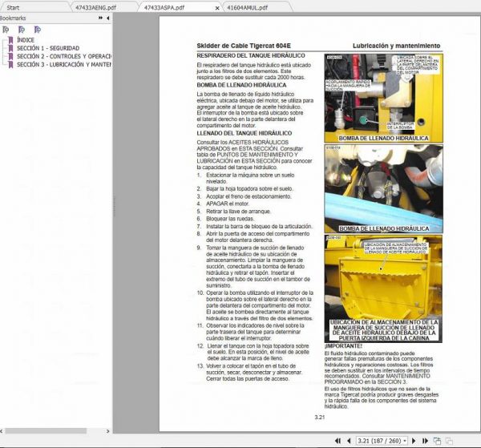This screenshot has height=448, width=481.
Task: Click the left arrow of bookmarks horizontal scrollbar
Action: (2, 431)
